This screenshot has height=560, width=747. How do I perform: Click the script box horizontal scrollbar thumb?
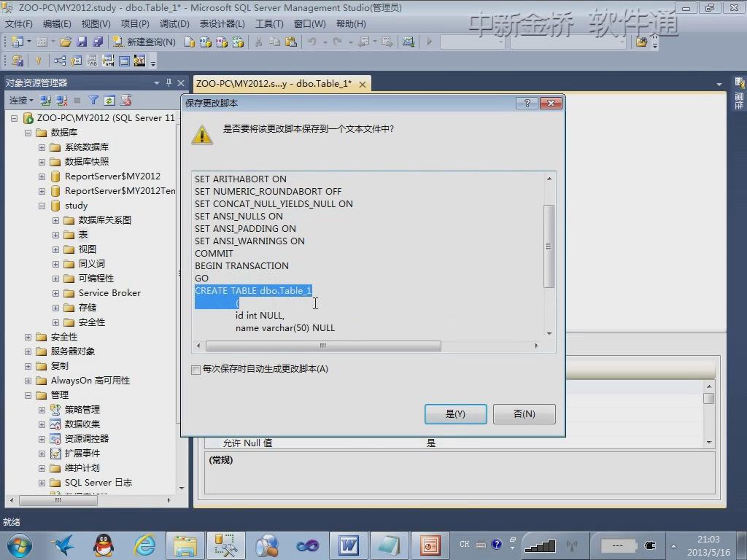(323, 346)
